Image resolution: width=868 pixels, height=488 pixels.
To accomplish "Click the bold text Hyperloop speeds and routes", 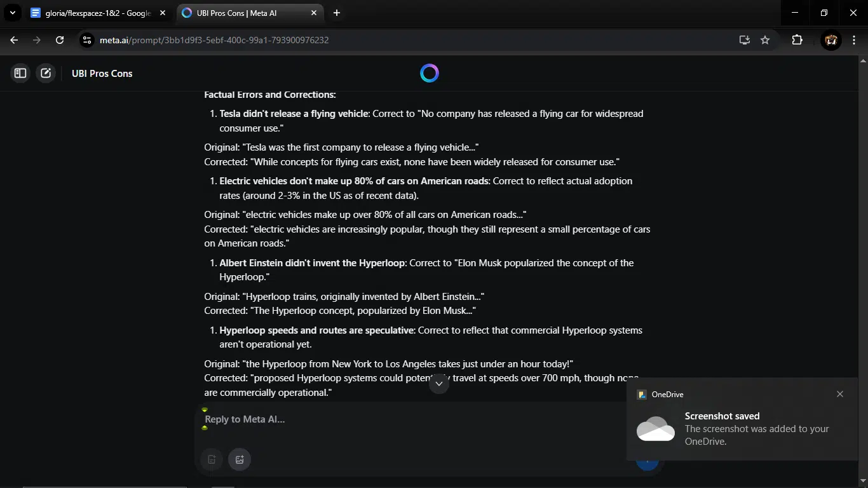I will click(317, 330).
